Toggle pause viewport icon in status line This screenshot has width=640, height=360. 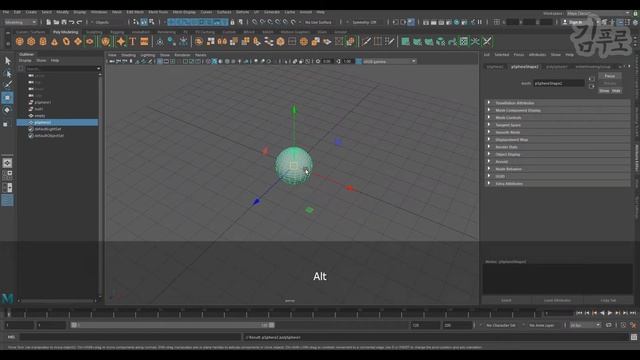(480, 22)
